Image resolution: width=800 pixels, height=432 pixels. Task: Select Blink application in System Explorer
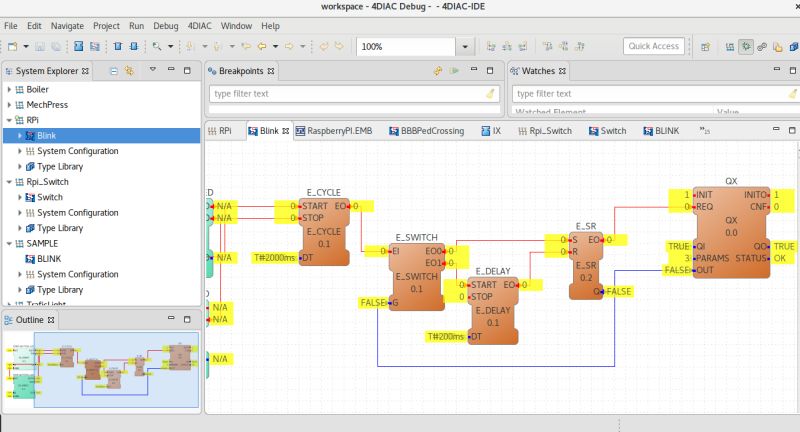pyautogui.click(x=46, y=136)
